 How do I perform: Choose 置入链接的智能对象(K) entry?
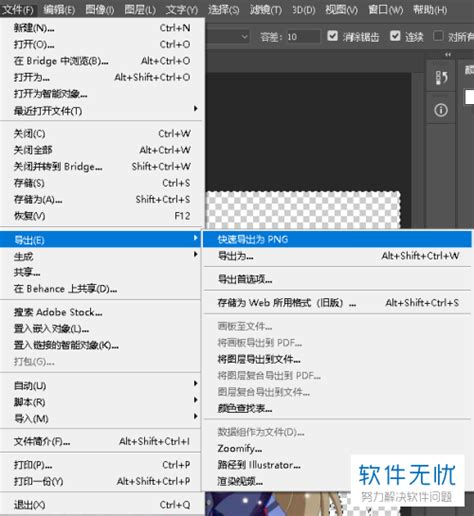(101, 345)
